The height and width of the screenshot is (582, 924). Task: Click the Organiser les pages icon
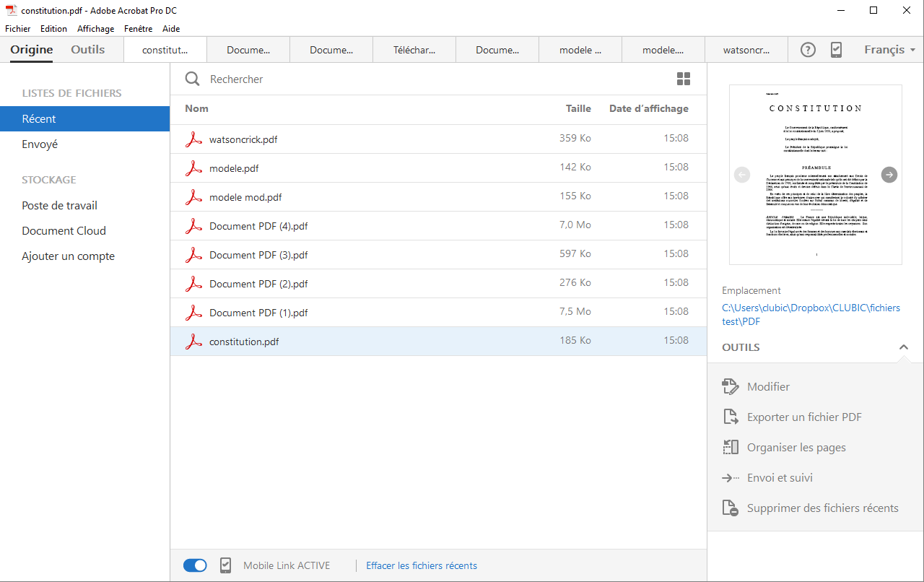731,447
